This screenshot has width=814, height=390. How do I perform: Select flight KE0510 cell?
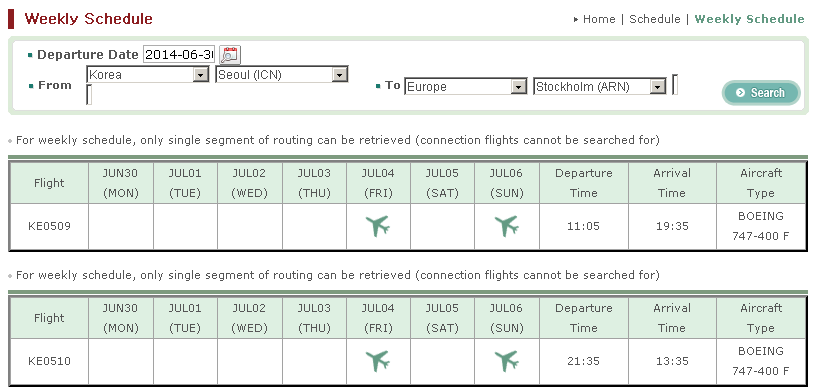(x=49, y=361)
